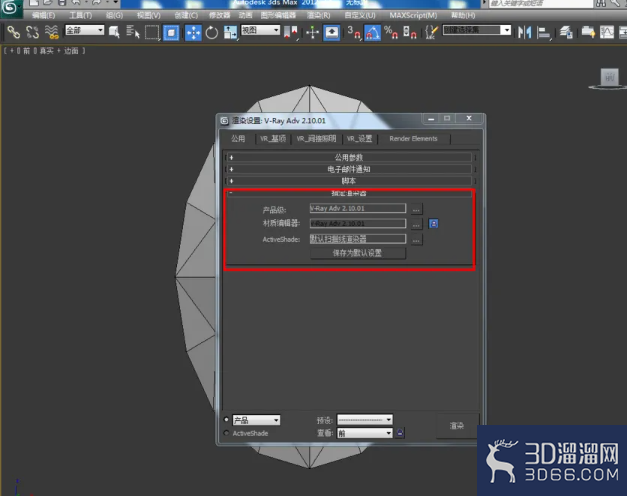The height and width of the screenshot is (496, 627).
Task: Toggle the Graphite Modeling Tools ribbon
Action: coord(588,32)
